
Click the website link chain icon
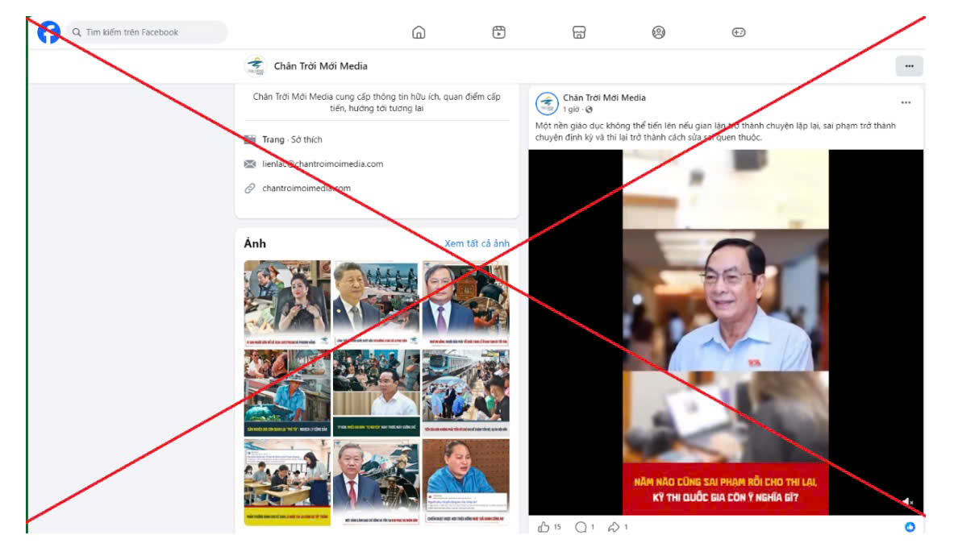(x=250, y=189)
